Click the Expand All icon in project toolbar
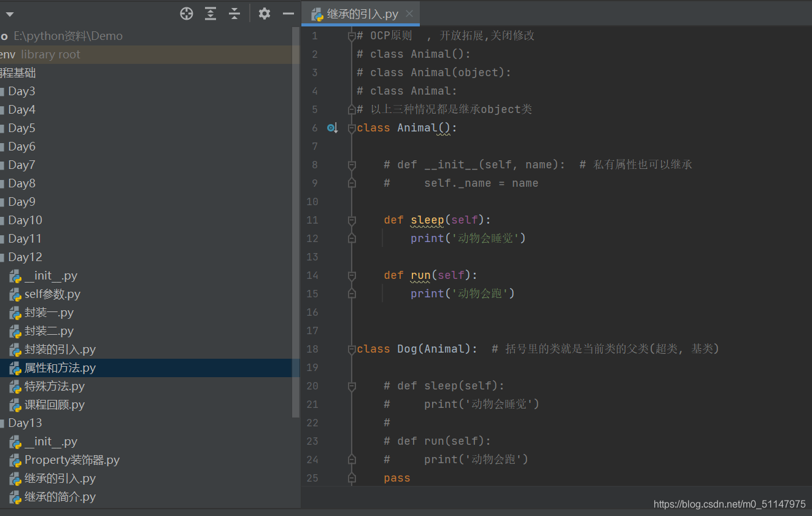 (x=211, y=14)
